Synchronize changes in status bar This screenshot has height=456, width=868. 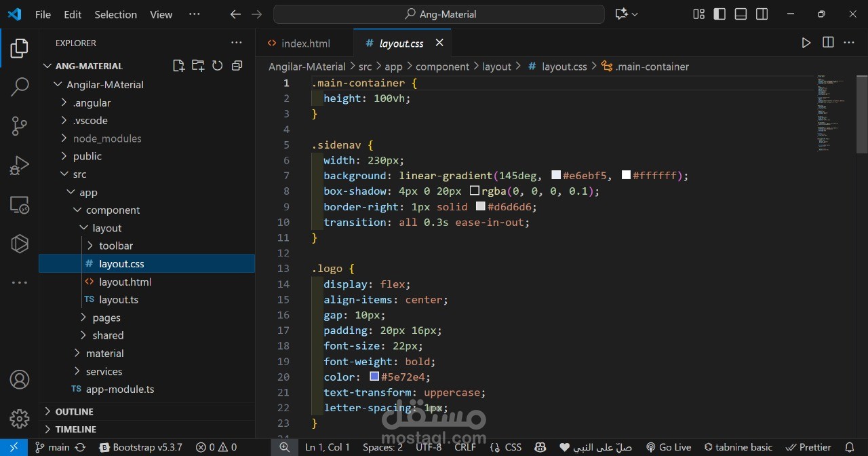[x=80, y=447]
